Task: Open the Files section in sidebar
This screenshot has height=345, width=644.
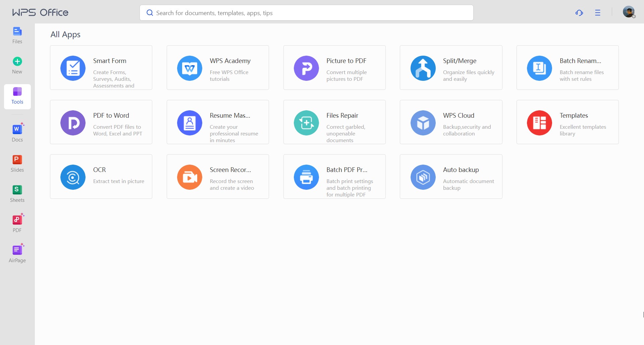Action: pos(17,36)
